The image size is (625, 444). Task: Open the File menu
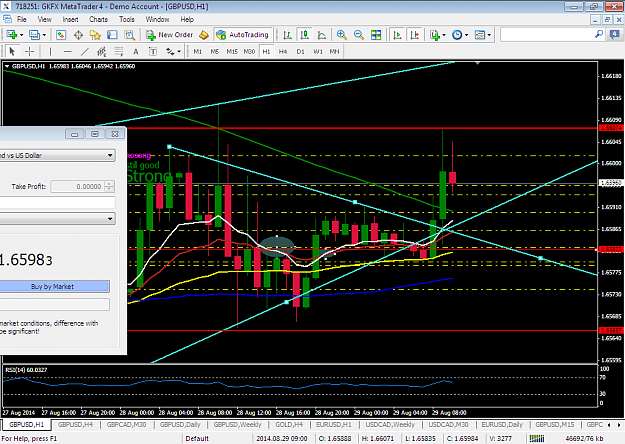tap(22, 19)
